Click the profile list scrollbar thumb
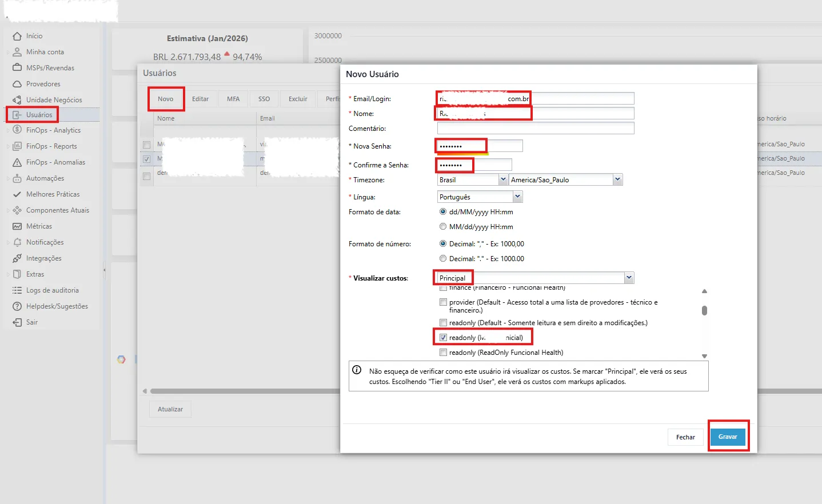The image size is (822, 504). point(704,310)
